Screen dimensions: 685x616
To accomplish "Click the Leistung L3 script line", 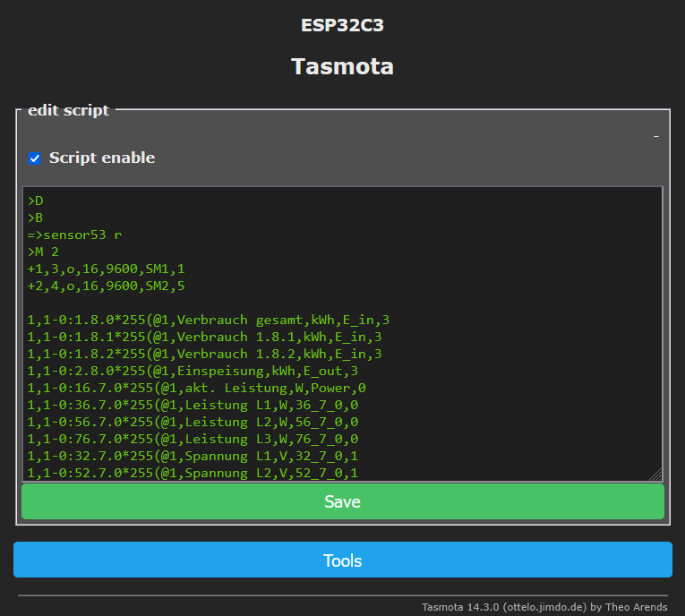I will pyautogui.click(x=193, y=439).
